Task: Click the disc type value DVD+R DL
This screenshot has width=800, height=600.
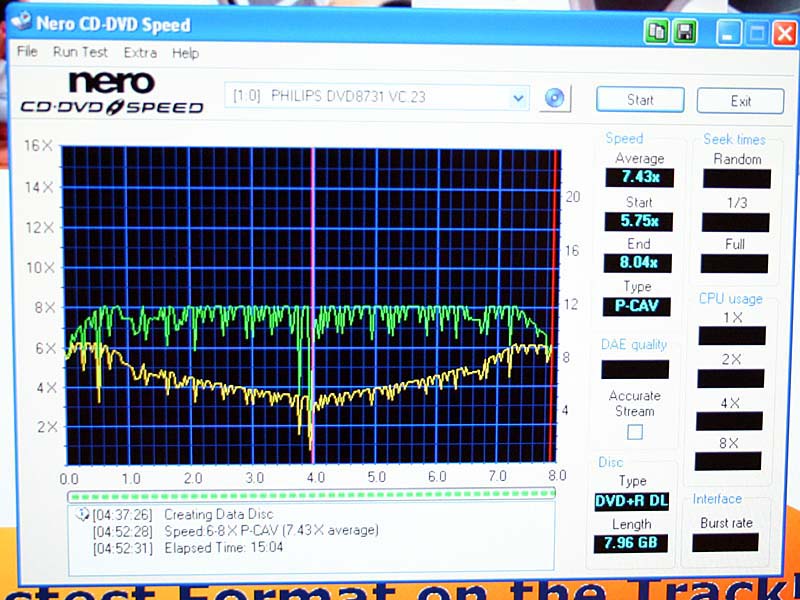Action: tap(631, 501)
